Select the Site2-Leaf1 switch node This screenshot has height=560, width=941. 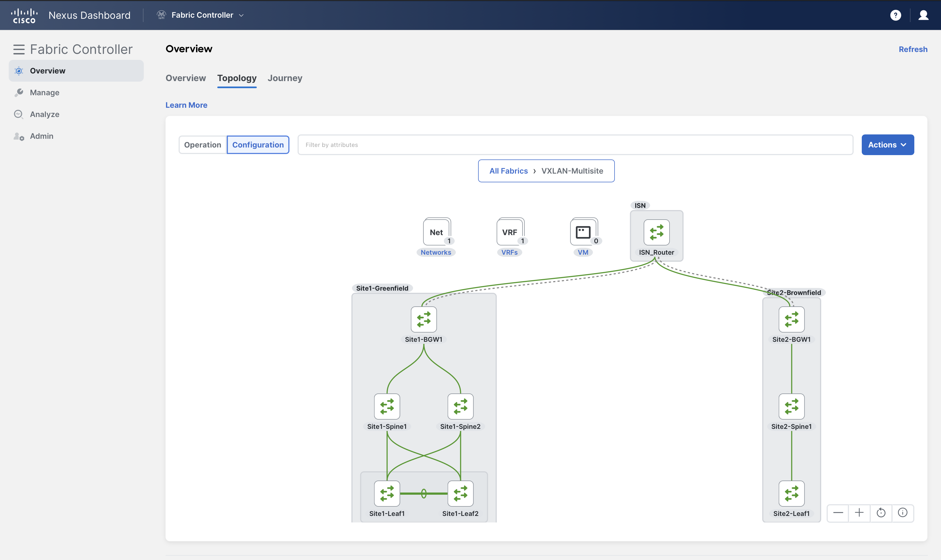(x=792, y=493)
